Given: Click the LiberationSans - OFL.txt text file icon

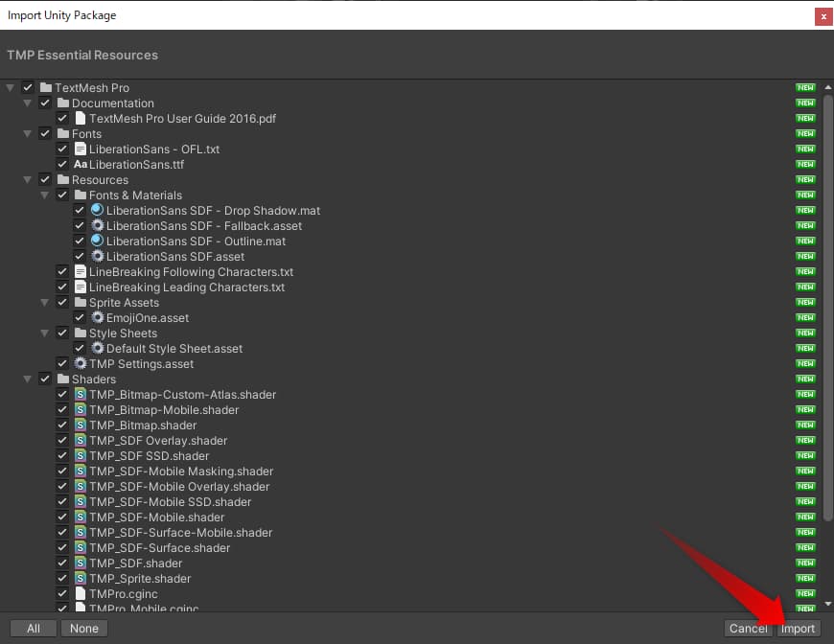Looking at the screenshot, I should coord(81,149).
